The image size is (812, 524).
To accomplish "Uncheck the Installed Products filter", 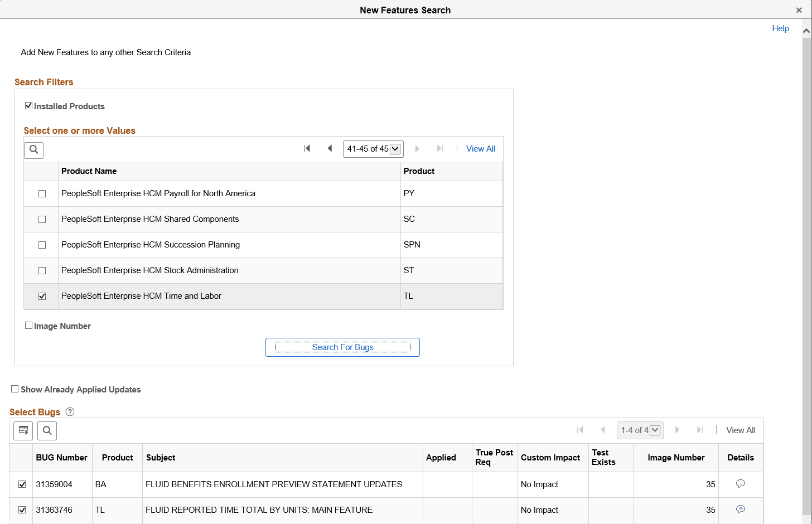I will tap(28, 105).
